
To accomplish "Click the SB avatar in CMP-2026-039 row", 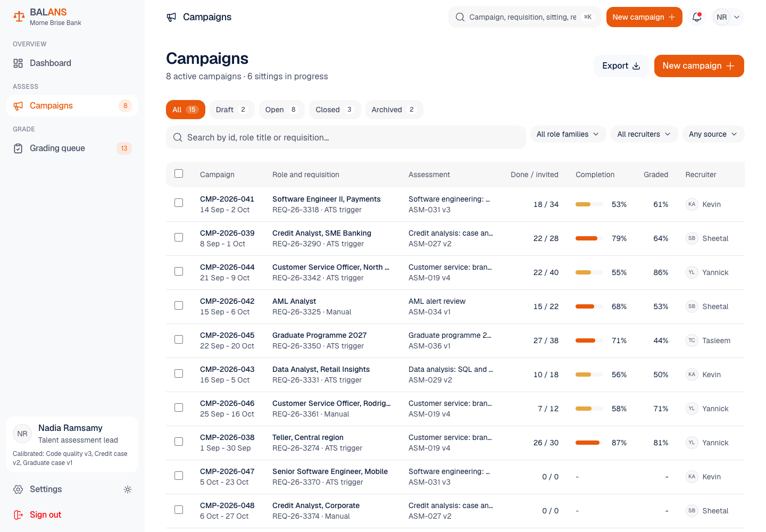I will [692, 238].
